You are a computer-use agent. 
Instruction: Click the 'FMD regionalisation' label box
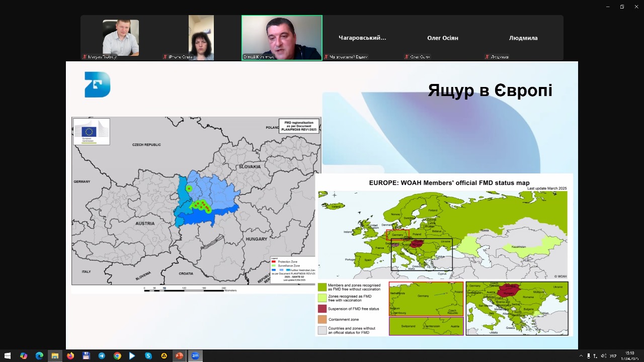(299, 126)
